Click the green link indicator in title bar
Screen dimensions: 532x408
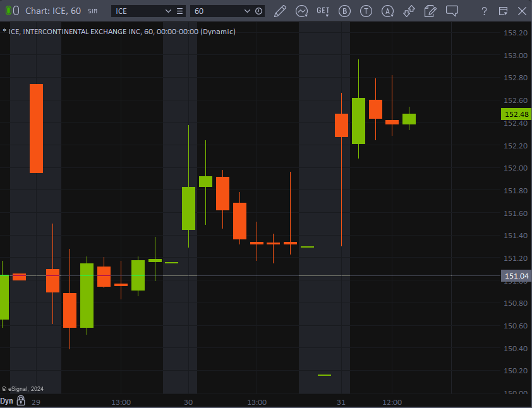9,11
